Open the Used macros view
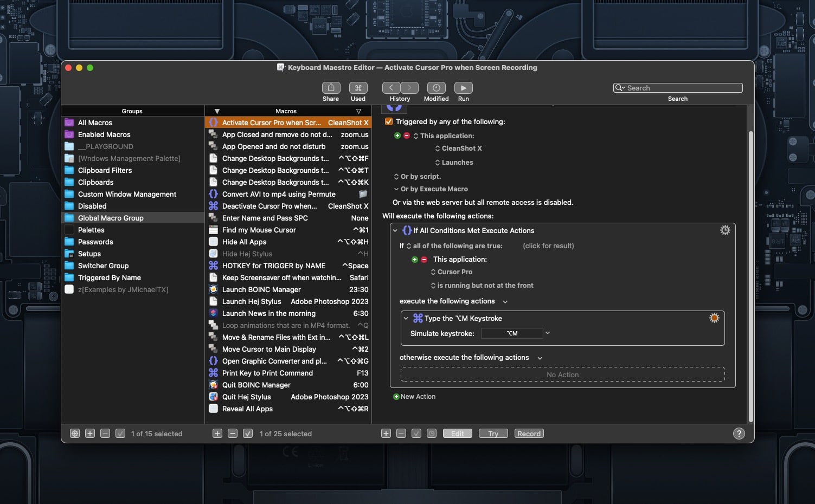The image size is (815, 504). [x=358, y=88]
